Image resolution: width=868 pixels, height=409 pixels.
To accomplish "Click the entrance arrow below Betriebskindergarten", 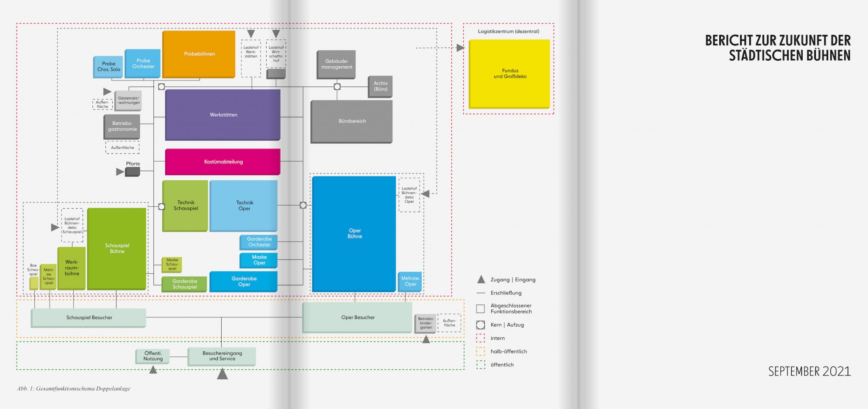I will coord(426,339).
